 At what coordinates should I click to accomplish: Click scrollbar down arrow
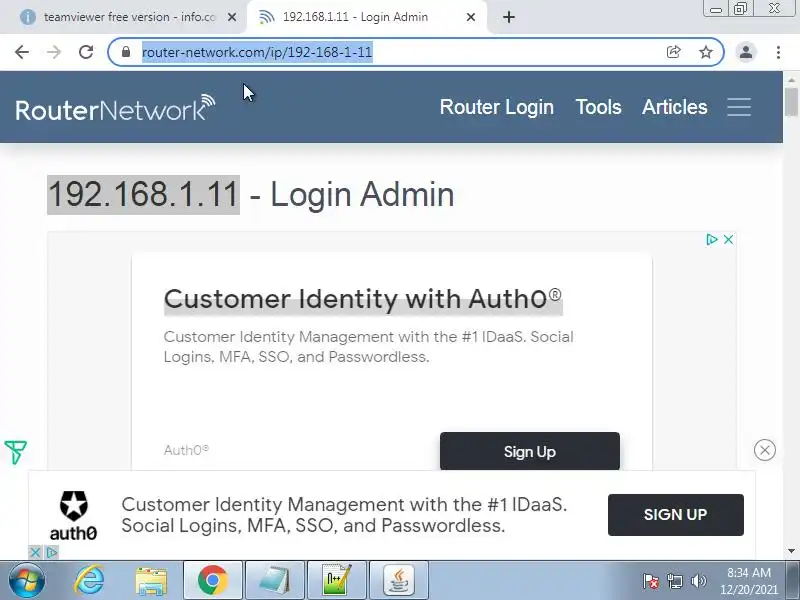[791, 551]
